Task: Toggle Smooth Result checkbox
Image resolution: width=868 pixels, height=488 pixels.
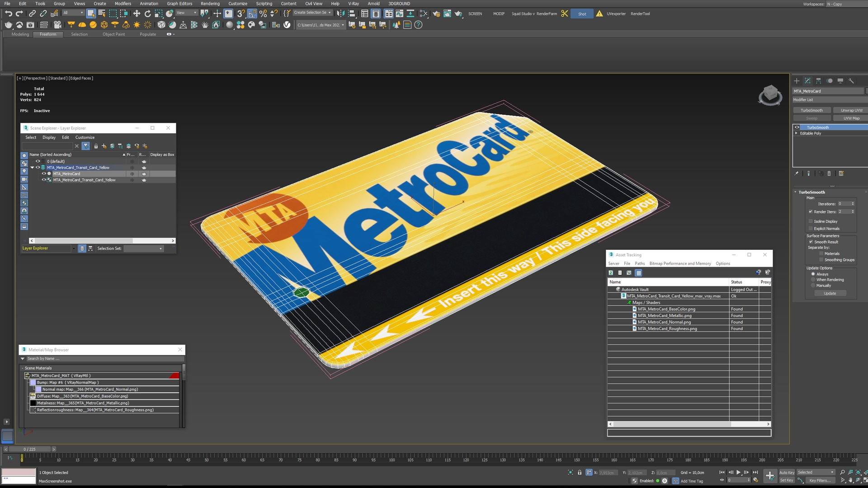Action: (811, 242)
